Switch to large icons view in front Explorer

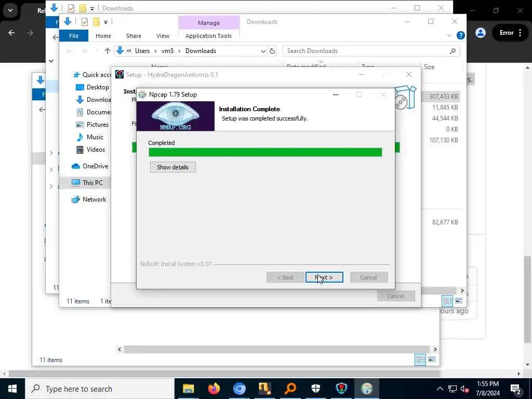[459, 301]
